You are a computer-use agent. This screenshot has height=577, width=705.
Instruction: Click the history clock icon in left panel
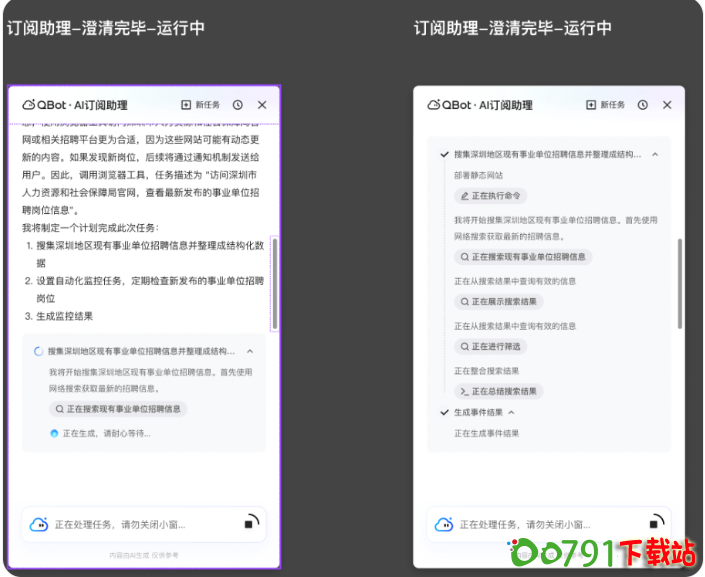point(238,105)
